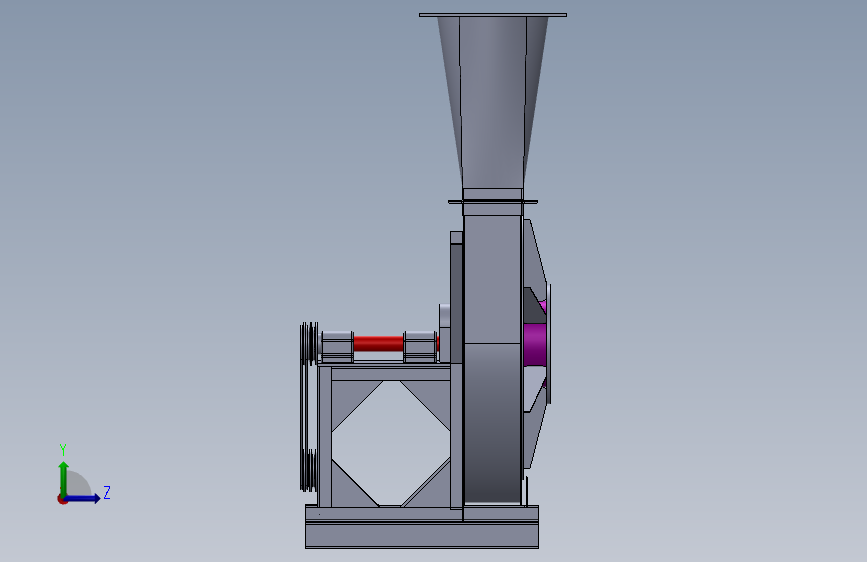Select the purple impeller hub in the inlet
The image size is (867, 562).
tap(535, 345)
